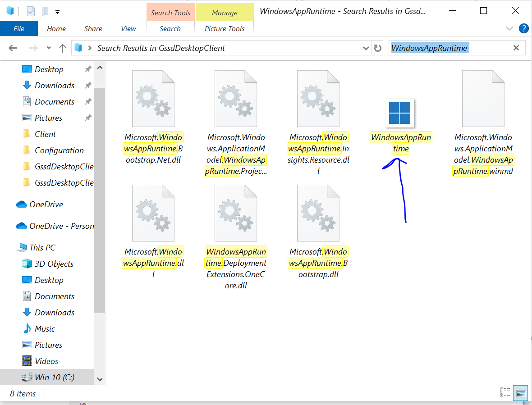Select Microsoft.WindowsAppRuntime.Bootstrap.dll file icon

coord(318,213)
